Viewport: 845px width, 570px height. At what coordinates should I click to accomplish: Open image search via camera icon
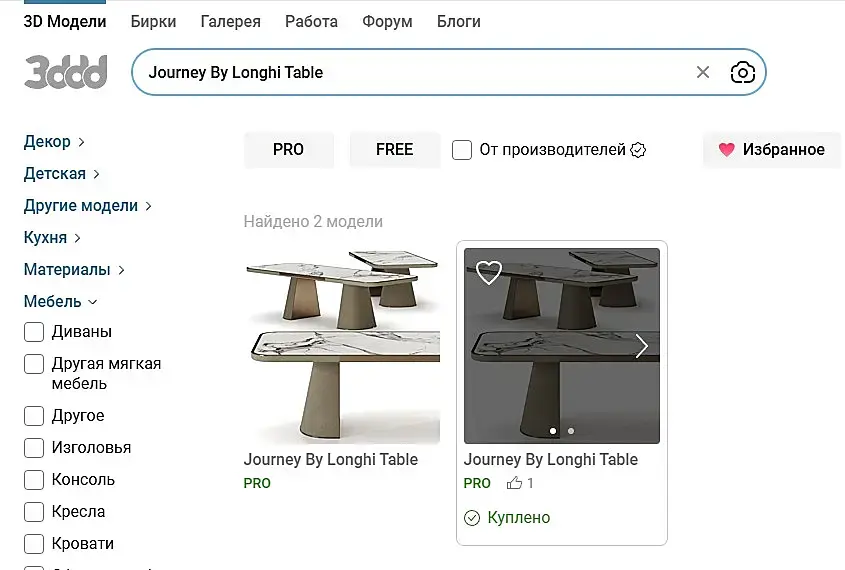pyautogui.click(x=742, y=72)
